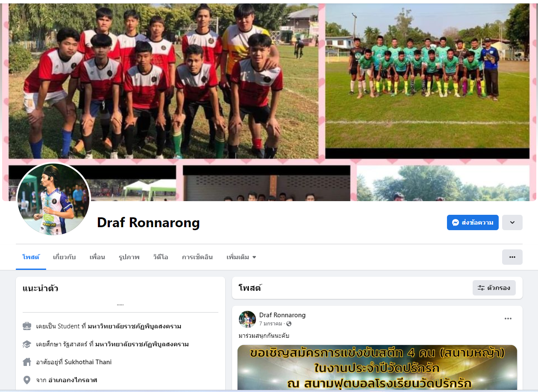The image size is (538, 392).
Task: Click the Draf Ronnarong post author name
Action: (x=282, y=315)
